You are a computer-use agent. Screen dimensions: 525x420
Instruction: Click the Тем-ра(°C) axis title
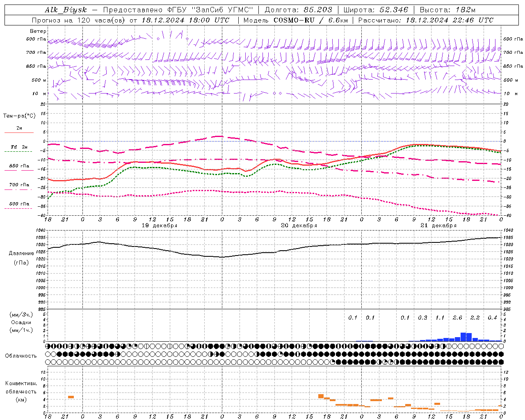tap(19, 116)
